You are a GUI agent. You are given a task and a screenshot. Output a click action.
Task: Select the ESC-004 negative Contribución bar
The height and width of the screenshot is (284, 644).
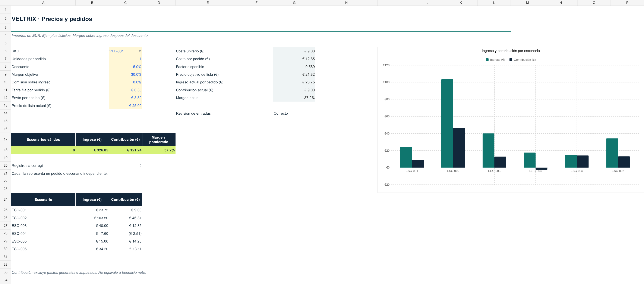542,169
